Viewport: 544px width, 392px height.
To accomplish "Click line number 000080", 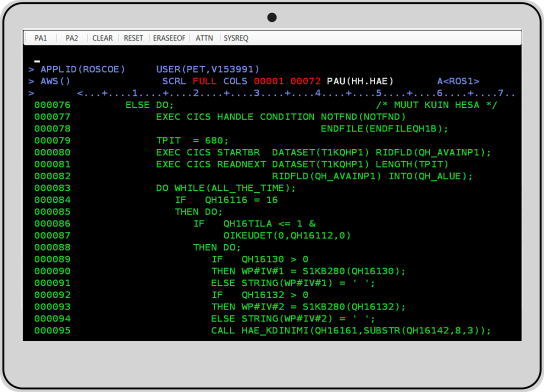I will [52, 152].
